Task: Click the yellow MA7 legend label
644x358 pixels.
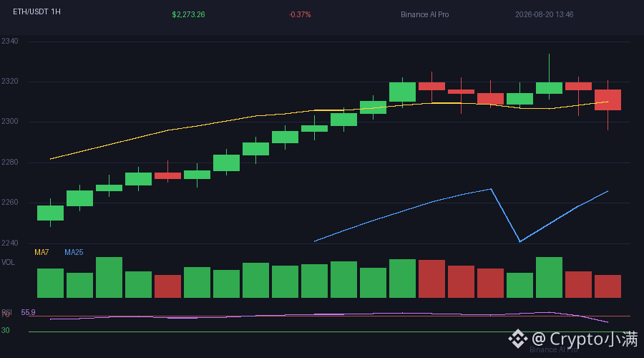Action: (42, 252)
